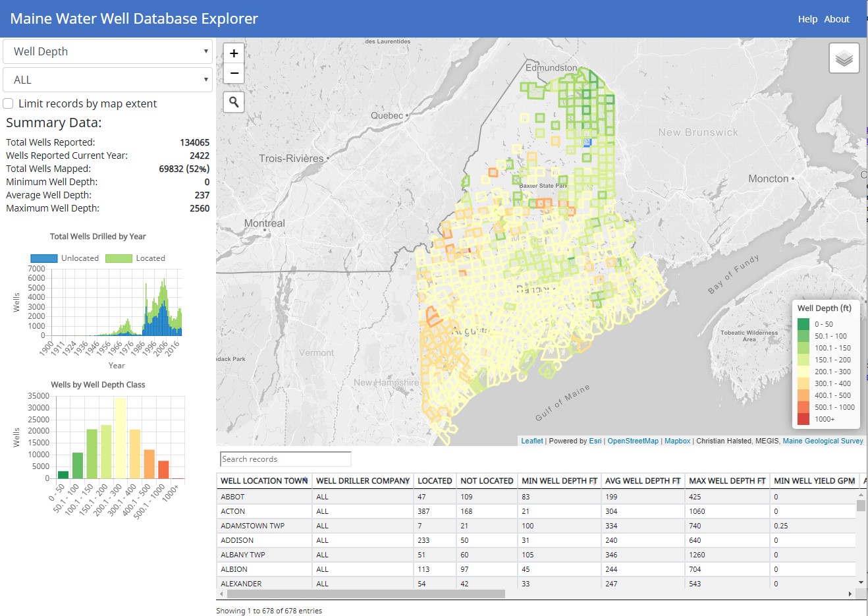Follow the OpenStreetMap attribution link

(x=632, y=441)
